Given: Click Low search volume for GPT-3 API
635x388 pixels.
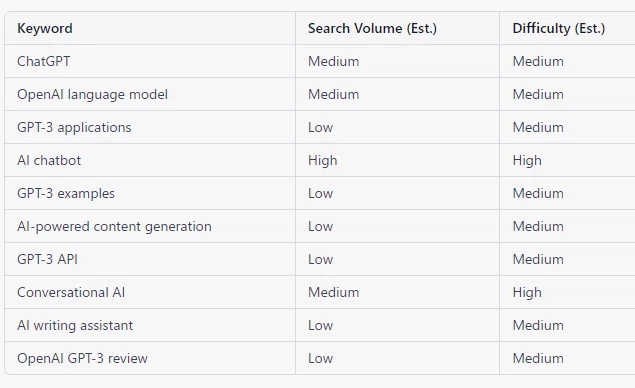Looking at the screenshot, I should coord(320,259).
